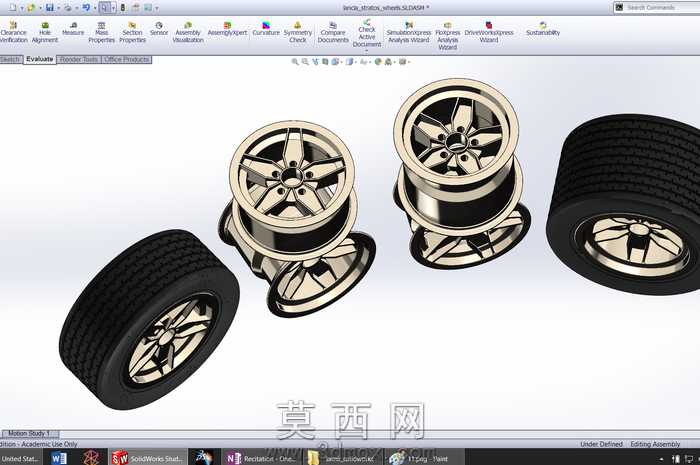Open the Undo dropdown arrow
This screenshot has height=465, width=700.
point(95,8)
